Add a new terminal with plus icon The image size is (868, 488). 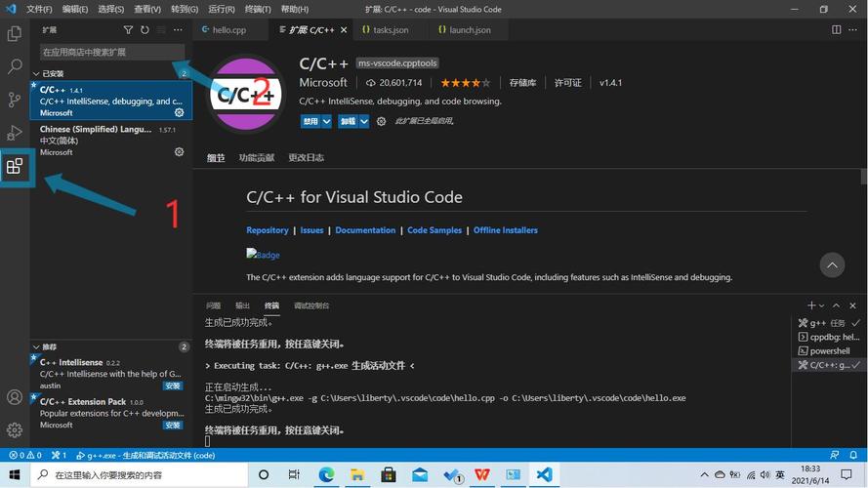(x=811, y=305)
